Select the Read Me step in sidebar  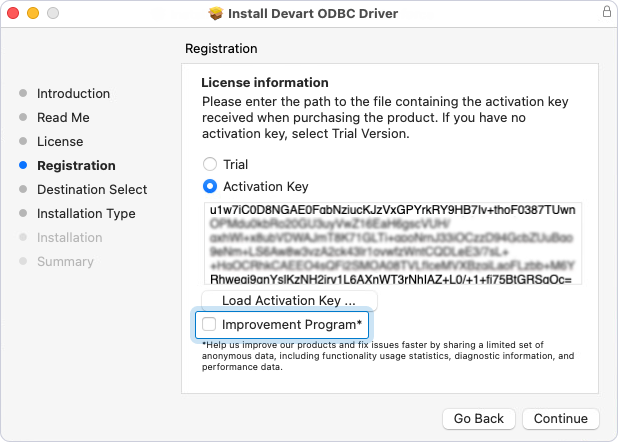pyautogui.click(x=63, y=117)
